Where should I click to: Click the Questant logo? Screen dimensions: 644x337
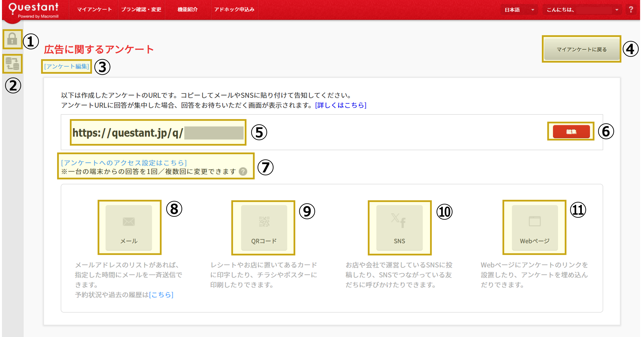[34, 10]
